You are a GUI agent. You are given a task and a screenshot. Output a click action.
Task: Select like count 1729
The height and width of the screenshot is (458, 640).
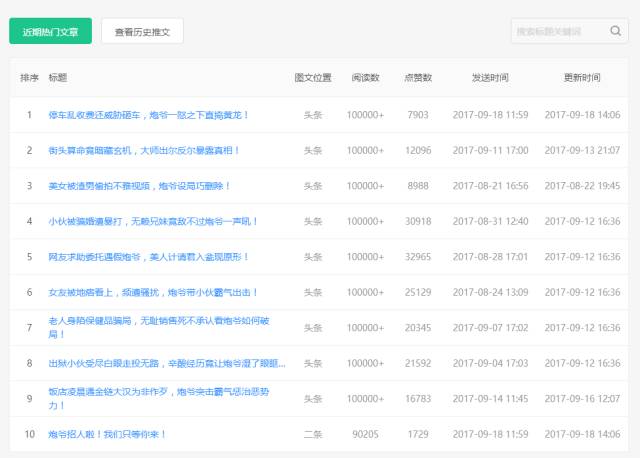[418, 434]
